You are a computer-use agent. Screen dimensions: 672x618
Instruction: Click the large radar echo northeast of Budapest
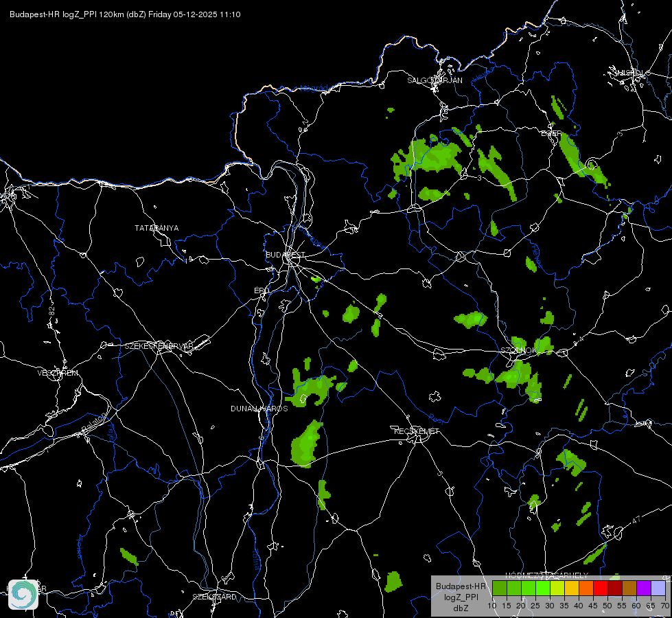[428, 158]
